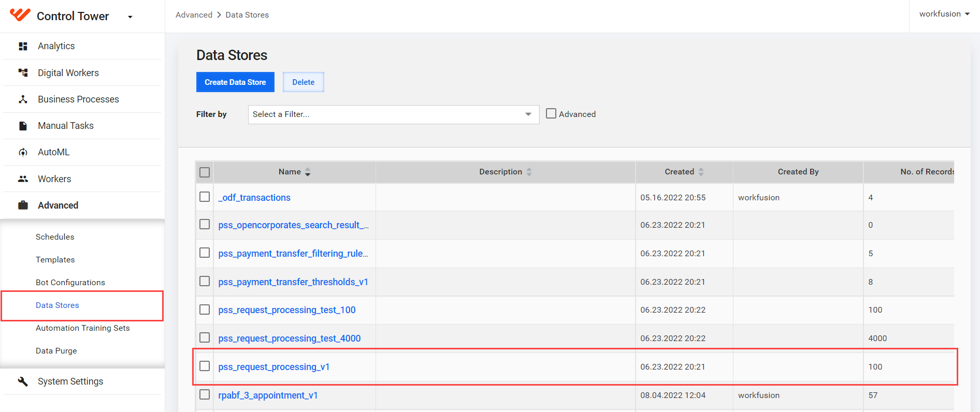980x412 pixels.
Task: Enable the Advanced filter checkbox
Action: point(551,113)
